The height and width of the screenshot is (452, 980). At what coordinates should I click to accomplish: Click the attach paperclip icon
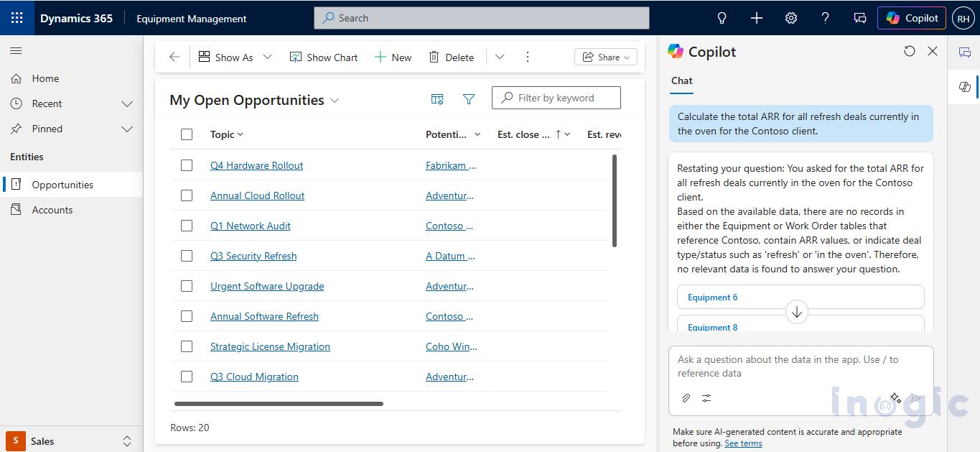coord(686,398)
